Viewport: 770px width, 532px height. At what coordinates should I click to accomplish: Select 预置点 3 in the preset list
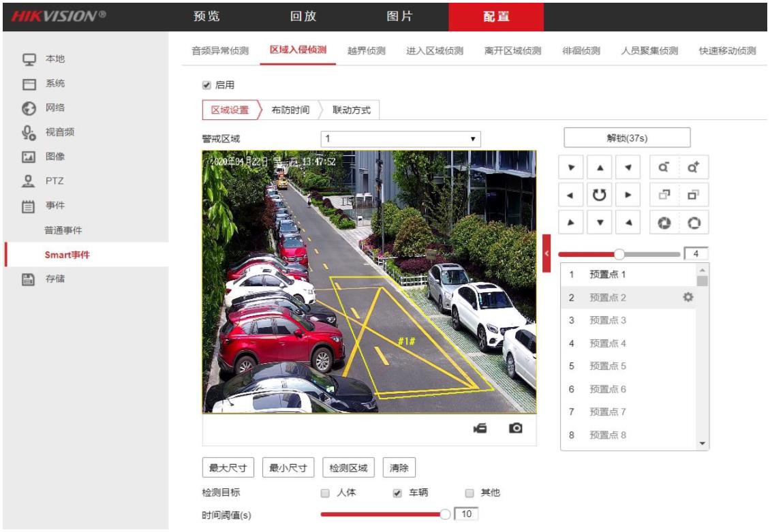click(x=628, y=320)
